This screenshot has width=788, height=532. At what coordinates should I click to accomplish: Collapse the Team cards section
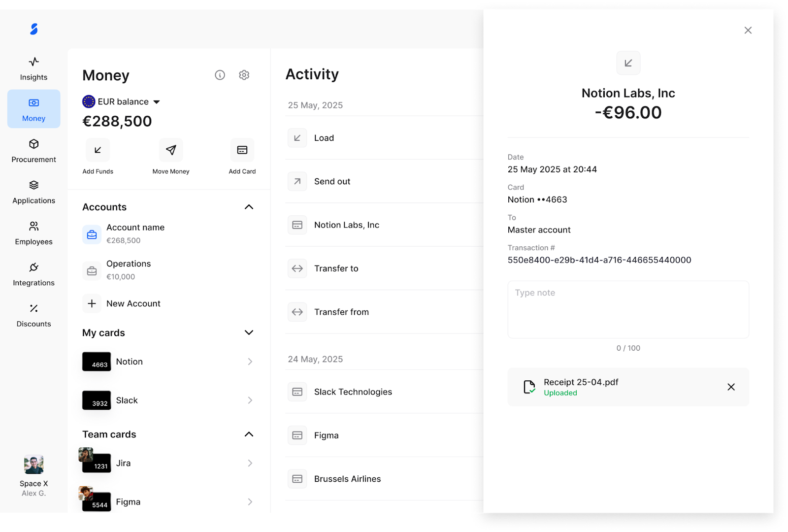coord(249,434)
